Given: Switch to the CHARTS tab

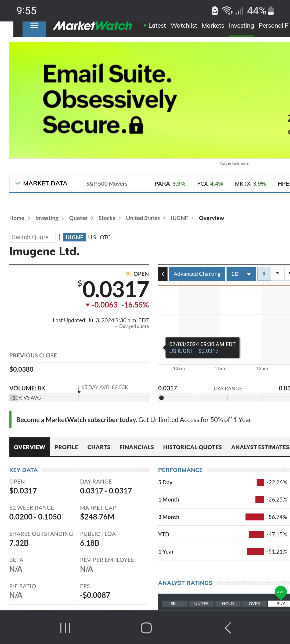Looking at the screenshot, I should coord(99,447).
